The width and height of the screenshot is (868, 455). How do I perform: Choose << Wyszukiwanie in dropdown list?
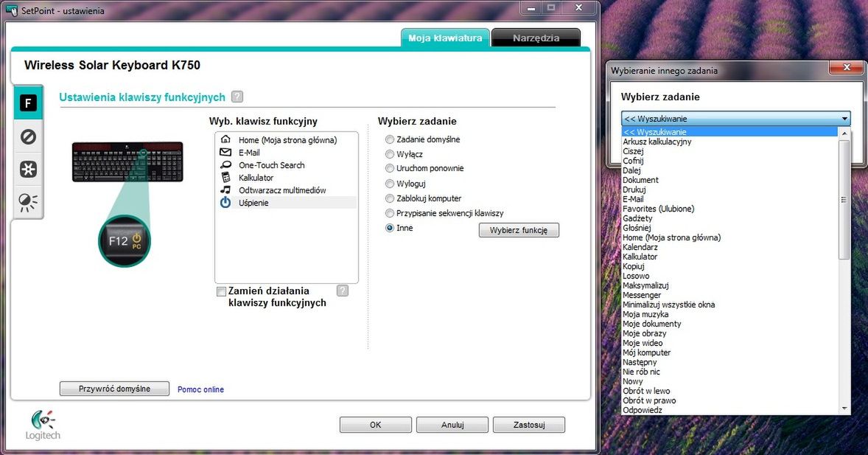[x=729, y=132]
